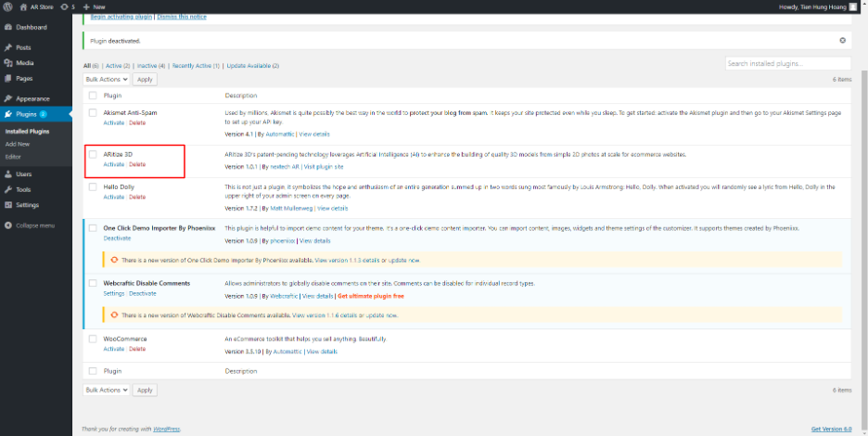Open the WordPress logo menu

pyautogui.click(x=7, y=6)
